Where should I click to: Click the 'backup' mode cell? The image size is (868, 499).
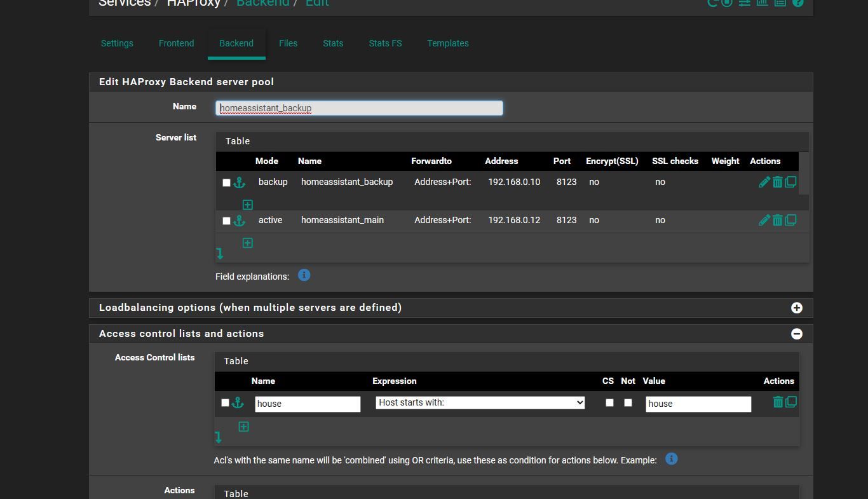[273, 182]
